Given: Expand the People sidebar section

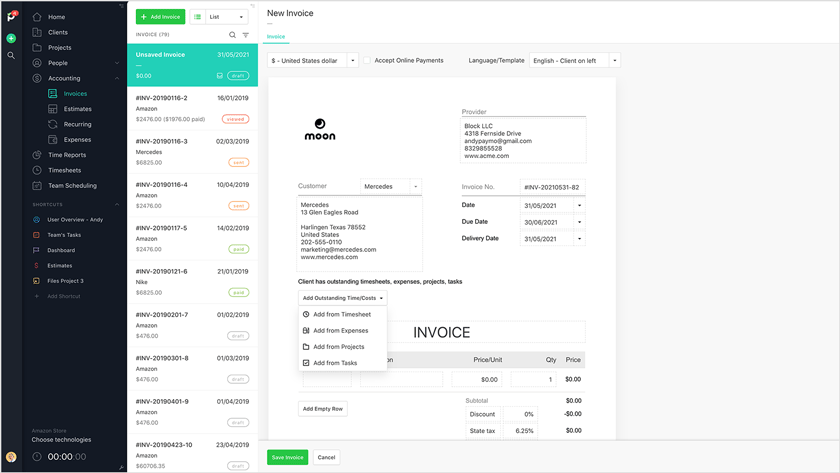Looking at the screenshot, I should tap(117, 63).
